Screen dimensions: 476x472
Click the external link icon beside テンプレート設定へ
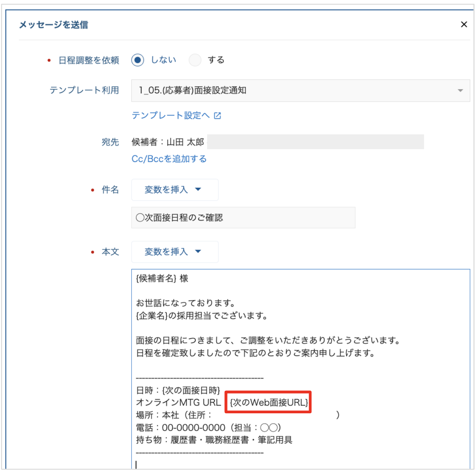point(217,116)
